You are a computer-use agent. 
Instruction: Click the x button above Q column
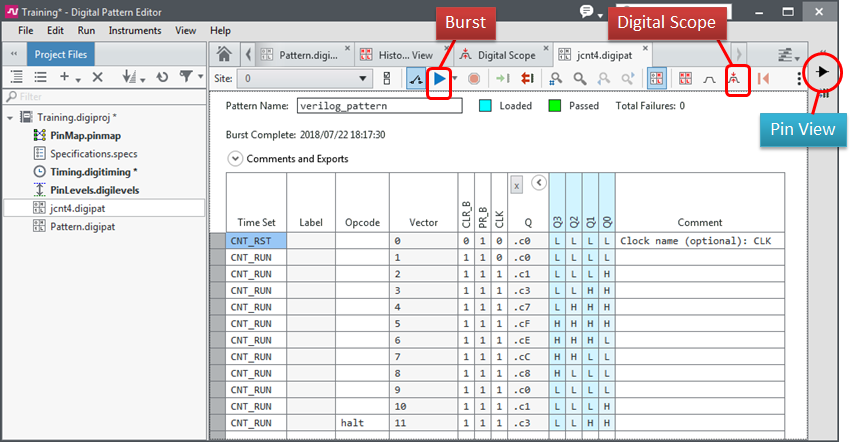[516, 185]
